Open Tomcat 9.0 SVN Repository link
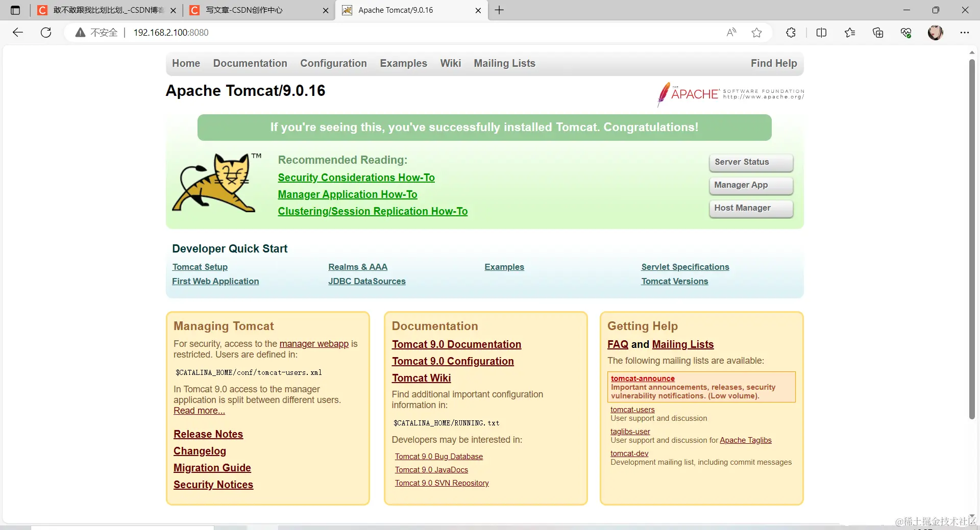This screenshot has height=530, width=980. pyautogui.click(x=442, y=483)
